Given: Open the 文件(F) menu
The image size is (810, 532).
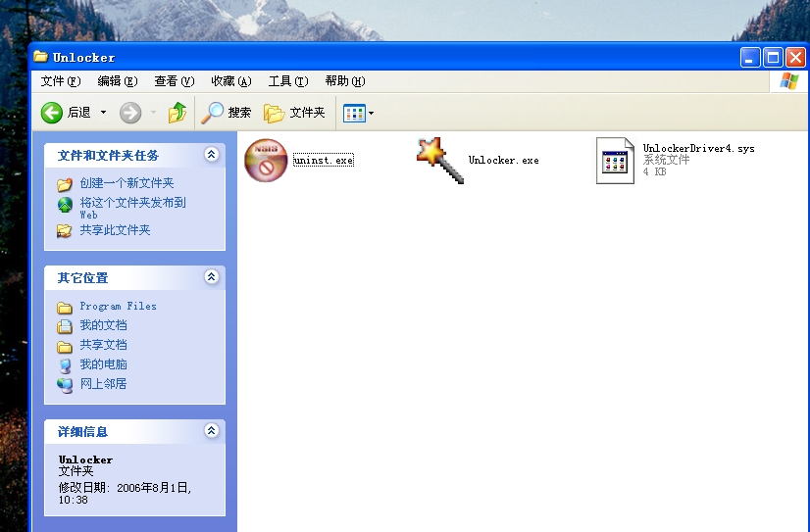Looking at the screenshot, I should point(61,81).
